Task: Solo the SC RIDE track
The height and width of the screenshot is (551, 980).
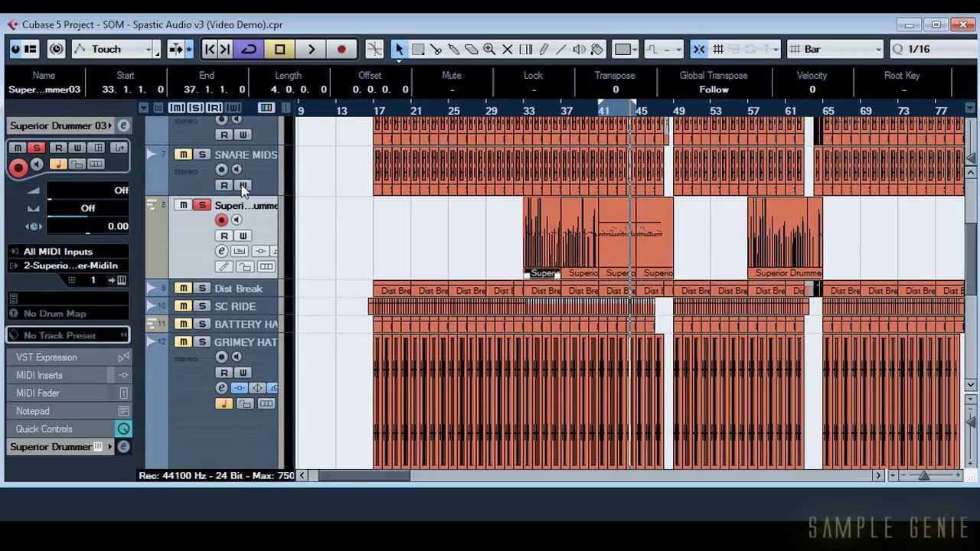Action: [x=201, y=306]
